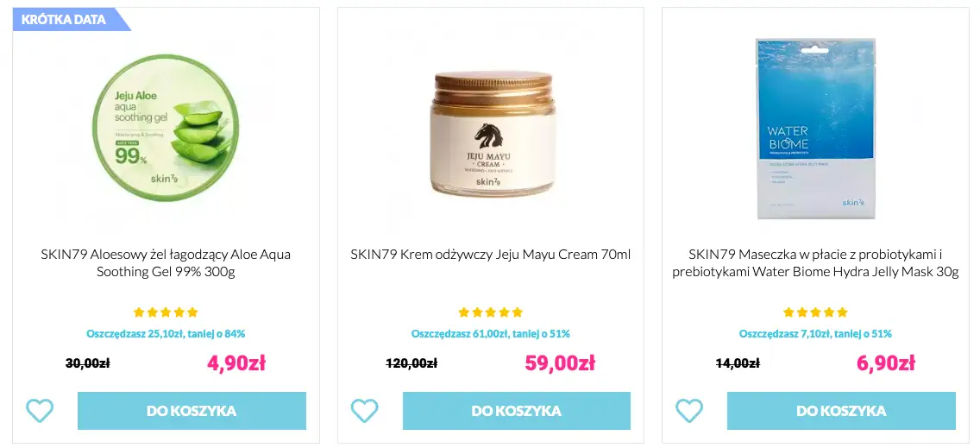Click star rating for Water Biome mask
The width and height of the screenshot is (980, 448).
coord(815,312)
